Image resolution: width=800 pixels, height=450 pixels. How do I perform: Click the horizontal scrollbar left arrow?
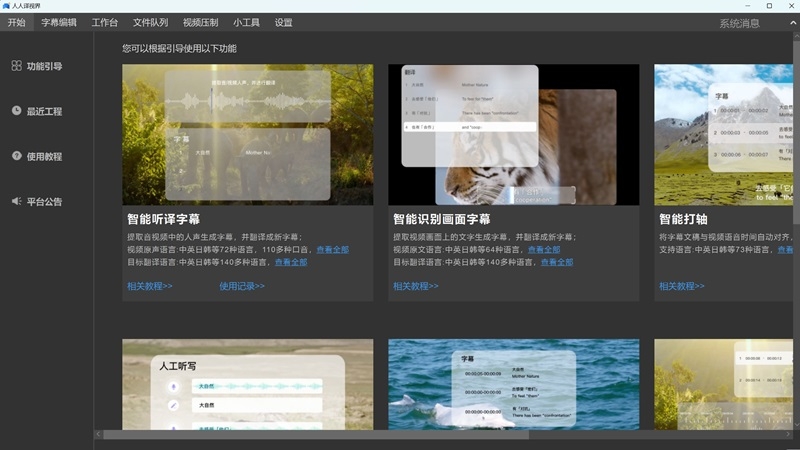[98, 435]
